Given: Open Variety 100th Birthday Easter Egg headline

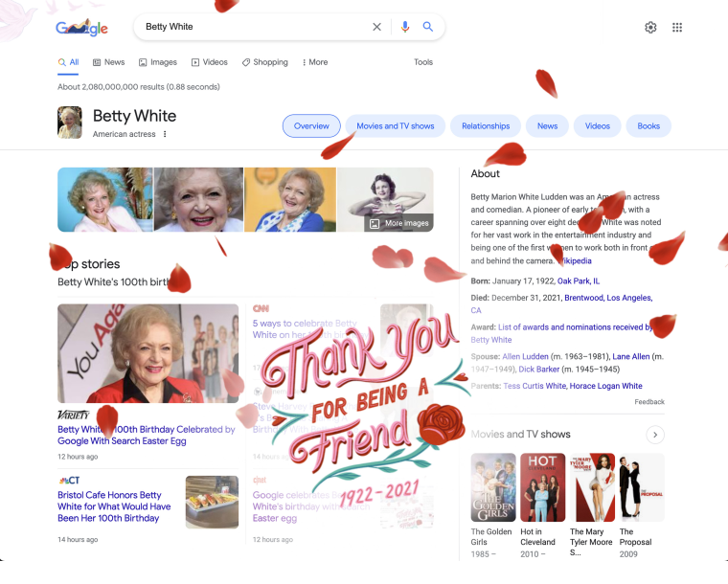Looking at the screenshot, I should click(147, 435).
